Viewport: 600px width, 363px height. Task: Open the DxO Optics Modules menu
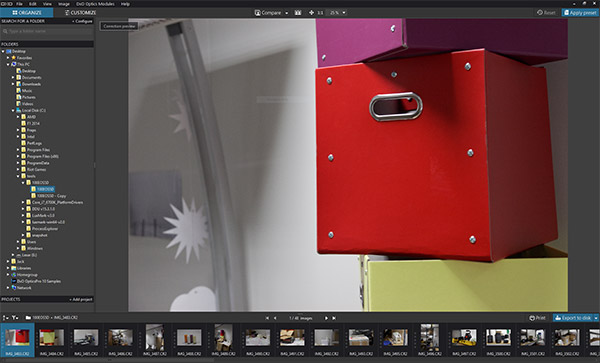coord(95,4)
